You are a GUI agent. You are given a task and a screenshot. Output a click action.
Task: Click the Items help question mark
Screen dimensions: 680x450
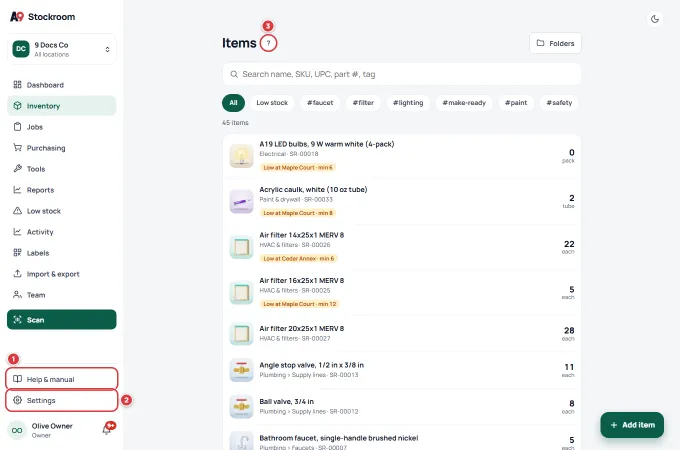coord(268,43)
